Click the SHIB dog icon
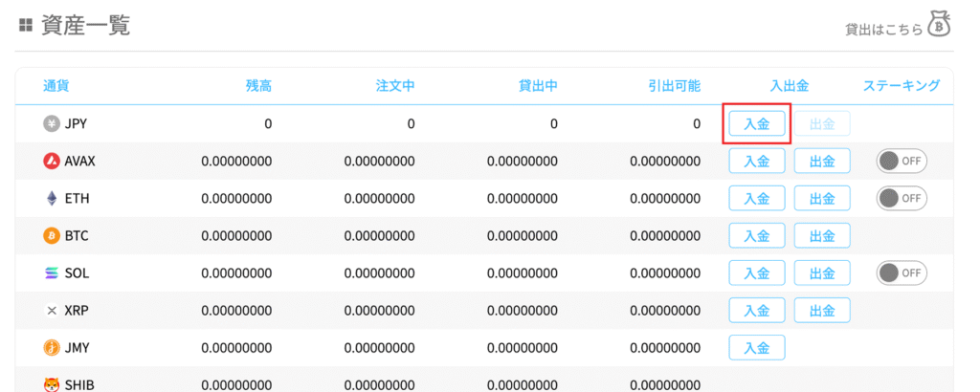 tap(52, 384)
